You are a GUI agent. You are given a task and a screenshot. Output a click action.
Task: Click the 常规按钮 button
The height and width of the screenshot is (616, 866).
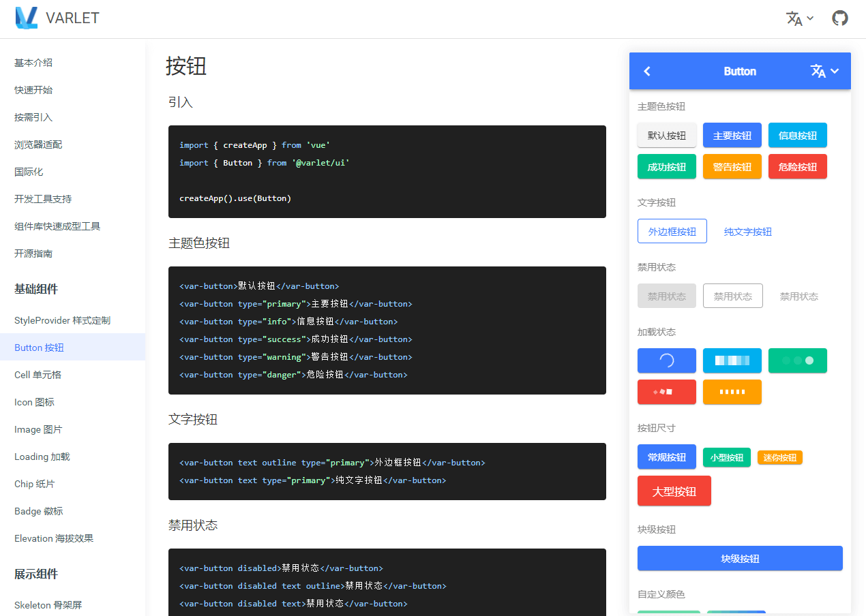(x=667, y=457)
